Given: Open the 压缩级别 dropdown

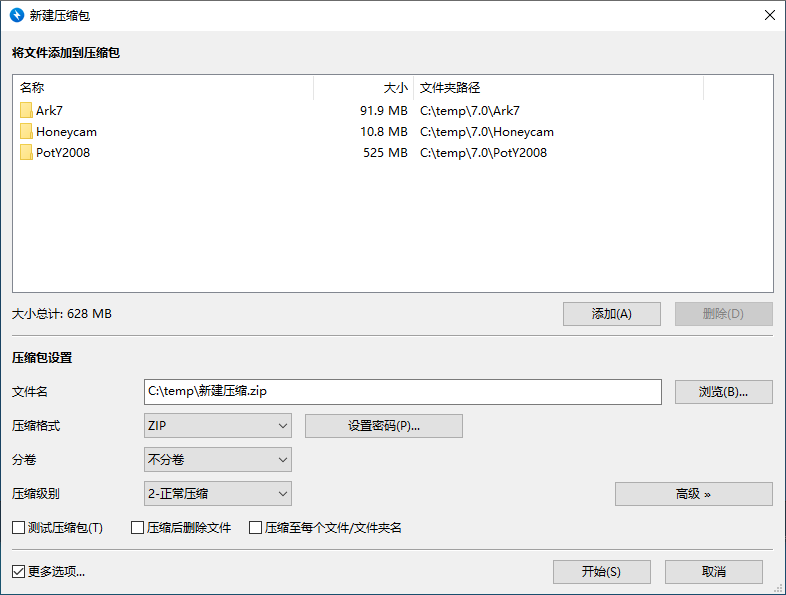Looking at the screenshot, I should tap(218, 493).
